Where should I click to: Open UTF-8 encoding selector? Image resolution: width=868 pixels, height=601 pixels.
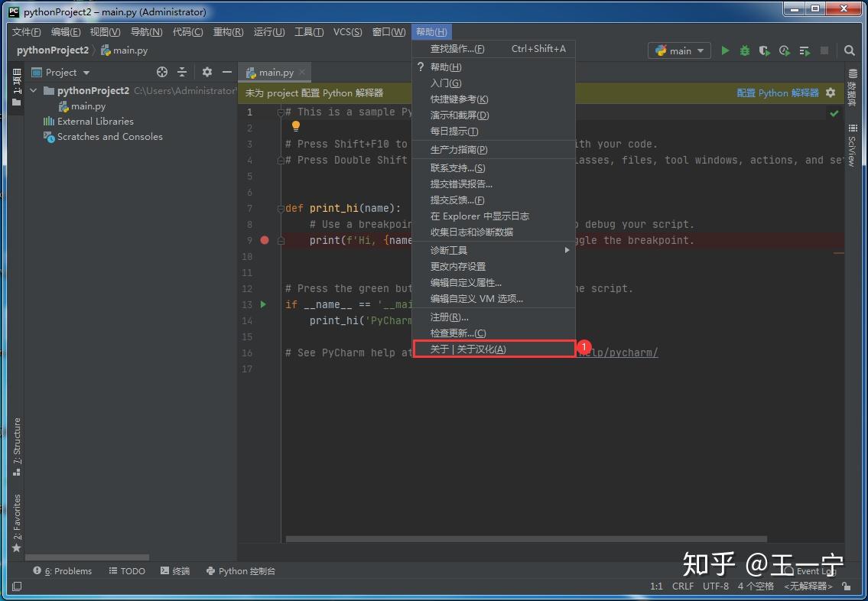coord(716,586)
